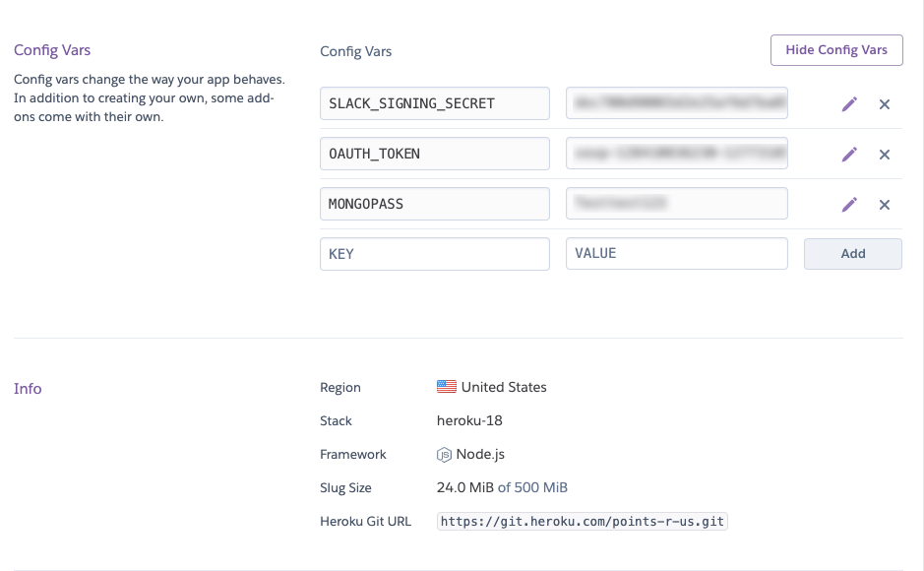This screenshot has height=571, width=924.
Task: Click the masked SLACK_SIGNING_SECRET value
Action: (x=676, y=103)
